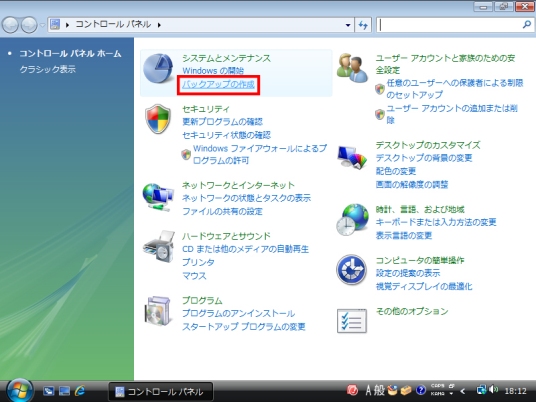536x402 pixels.
Task: Open プログラムのアンインストール link
Action: pyautogui.click(x=239, y=313)
